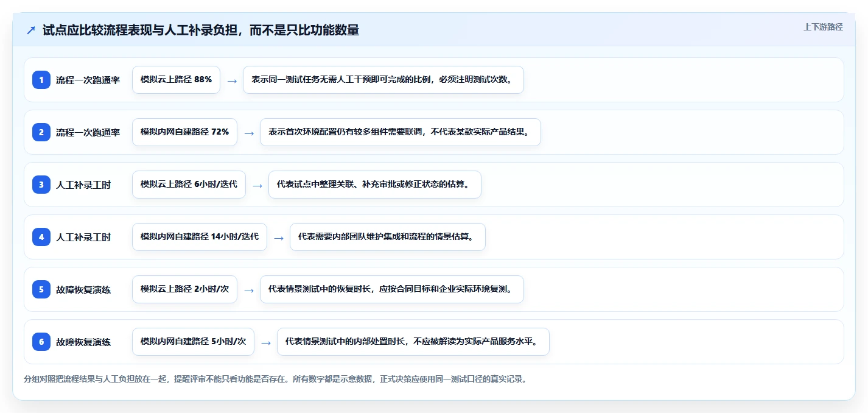868x413 pixels.
Task: Select the 模拟云上路径 6小时/迭代 pill
Action: click(x=189, y=185)
